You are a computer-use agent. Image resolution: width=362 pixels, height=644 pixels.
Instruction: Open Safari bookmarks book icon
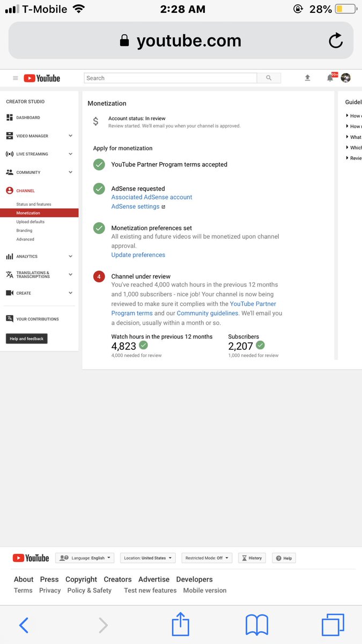click(x=257, y=625)
